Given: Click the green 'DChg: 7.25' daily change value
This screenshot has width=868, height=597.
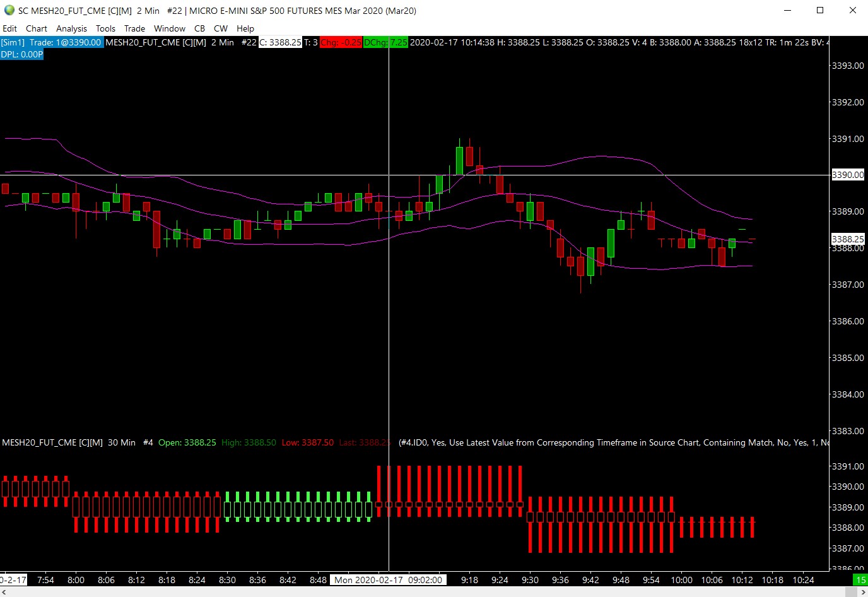Looking at the screenshot, I should pyautogui.click(x=385, y=42).
